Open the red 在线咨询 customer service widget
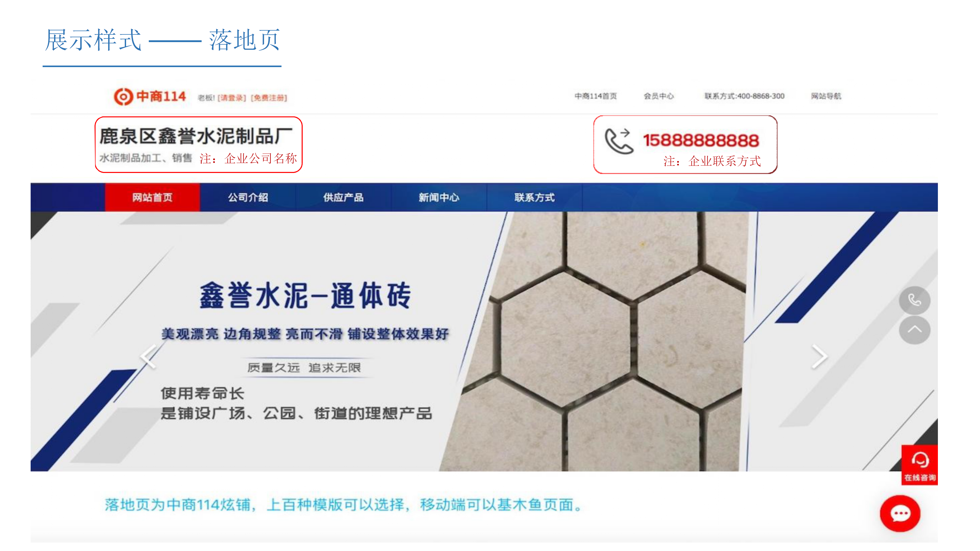 point(920,465)
